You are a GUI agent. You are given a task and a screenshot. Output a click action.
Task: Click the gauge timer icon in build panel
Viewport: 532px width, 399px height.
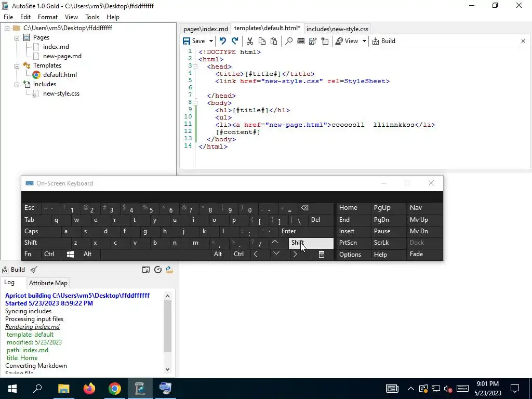[158, 270]
